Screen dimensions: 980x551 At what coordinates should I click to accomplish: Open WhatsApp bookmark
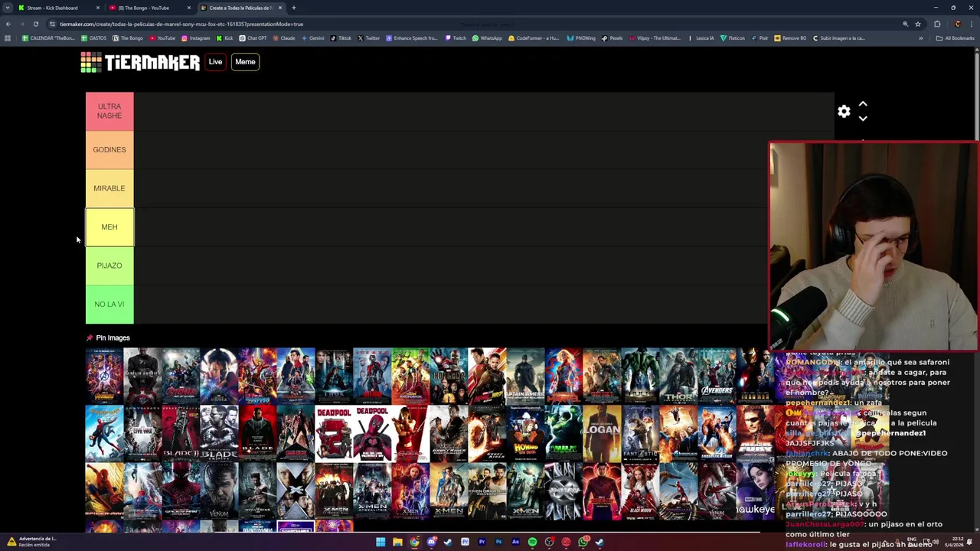(x=488, y=38)
